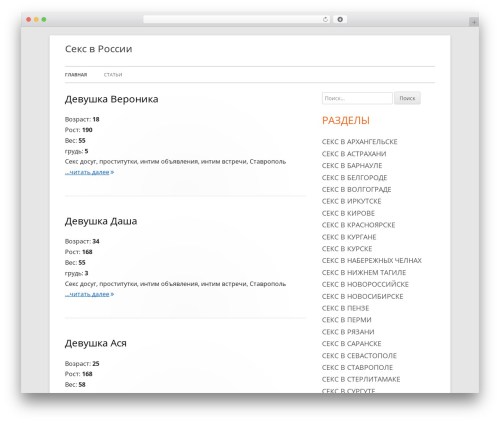Open category Секс в Новосибирске

point(363,296)
